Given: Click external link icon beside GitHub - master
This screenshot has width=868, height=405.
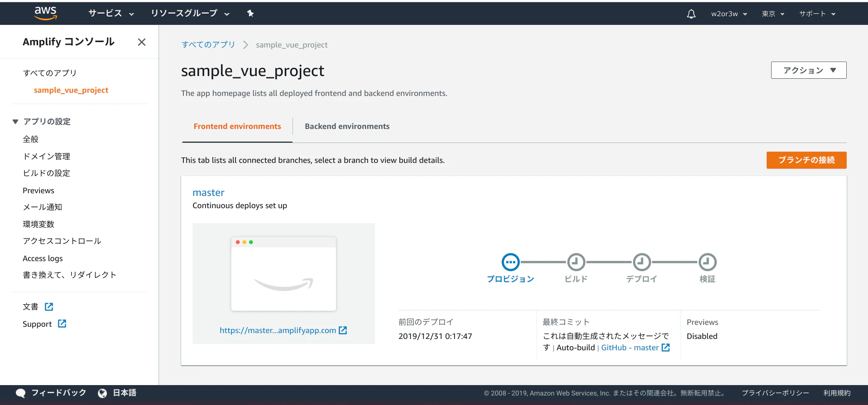Looking at the screenshot, I should pyautogui.click(x=666, y=348).
